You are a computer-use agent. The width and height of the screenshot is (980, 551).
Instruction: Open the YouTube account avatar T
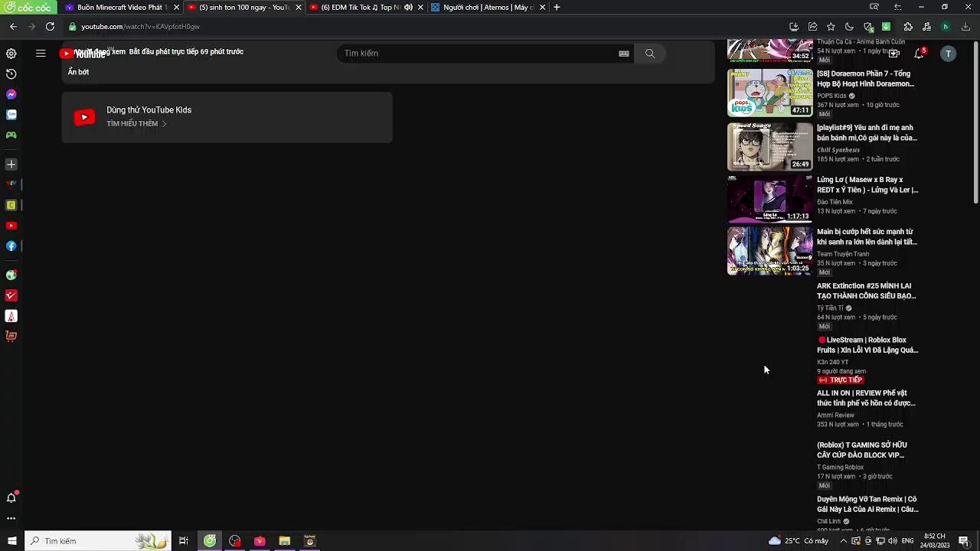point(949,54)
